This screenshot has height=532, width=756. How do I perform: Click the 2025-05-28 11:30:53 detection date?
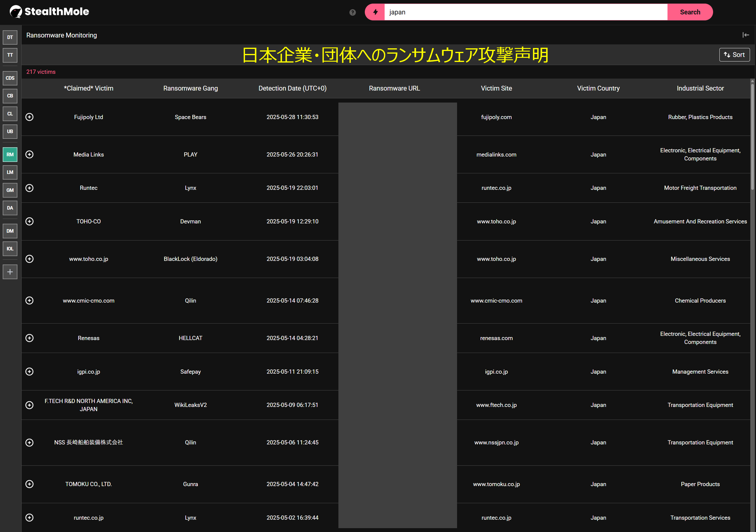[x=292, y=117]
